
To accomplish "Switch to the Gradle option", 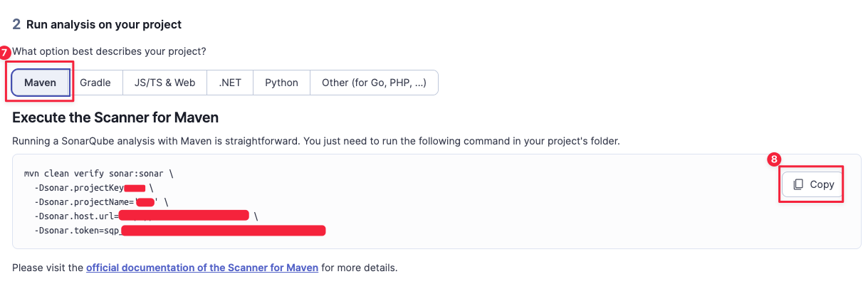I will [x=95, y=83].
